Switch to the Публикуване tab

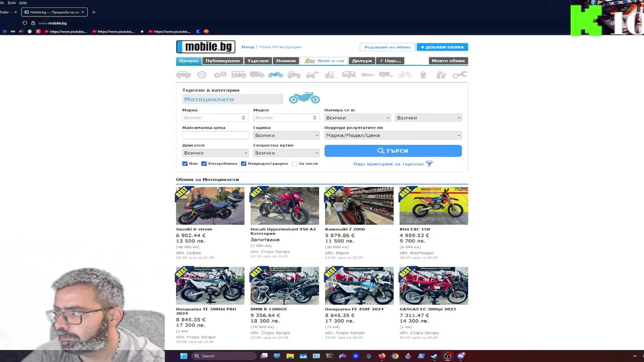(x=223, y=61)
